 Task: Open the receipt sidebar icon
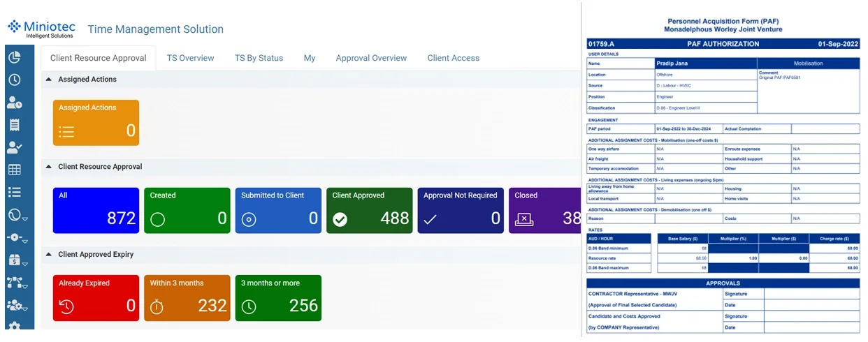(14, 125)
